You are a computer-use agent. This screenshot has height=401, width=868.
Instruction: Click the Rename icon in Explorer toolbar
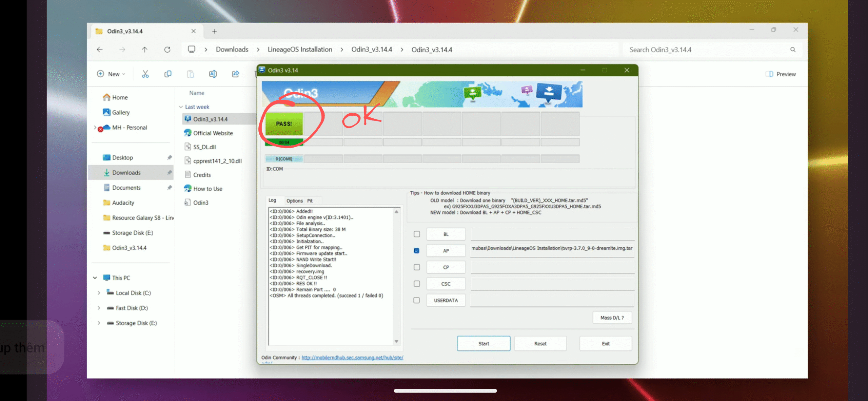pos(213,74)
